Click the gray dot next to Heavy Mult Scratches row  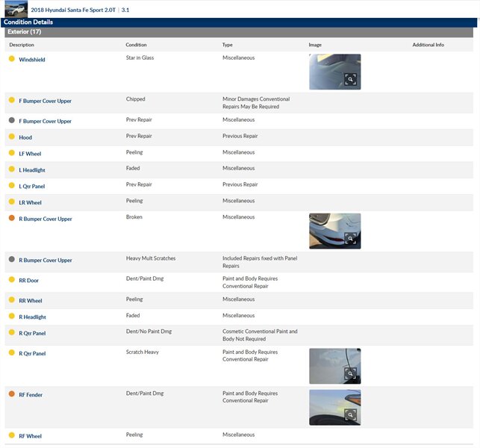click(11, 260)
